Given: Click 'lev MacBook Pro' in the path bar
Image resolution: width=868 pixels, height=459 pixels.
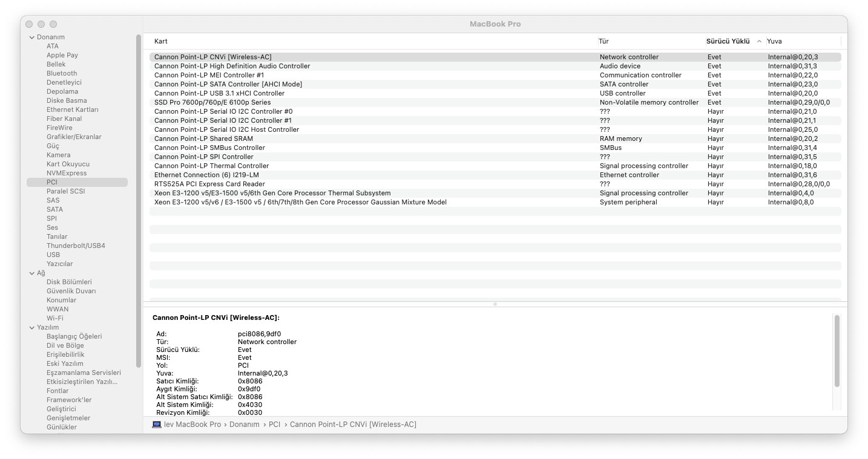Looking at the screenshot, I should [x=192, y=425].
